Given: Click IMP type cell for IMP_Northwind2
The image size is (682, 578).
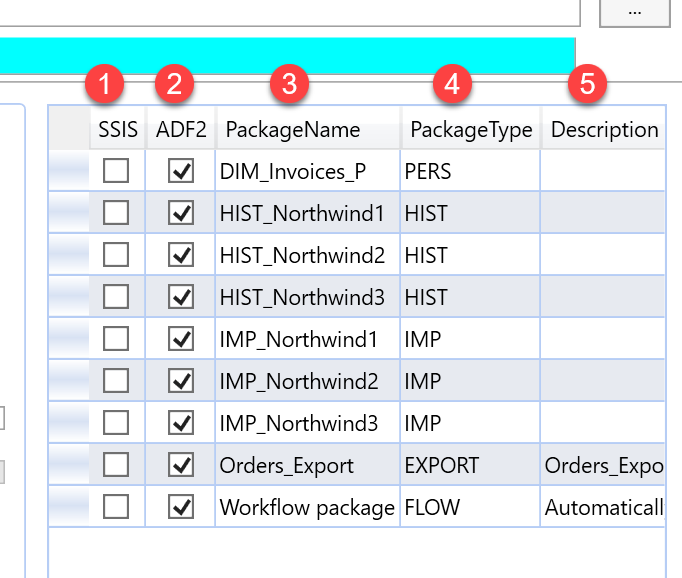Looking at the screenshot, I should 470,381.
